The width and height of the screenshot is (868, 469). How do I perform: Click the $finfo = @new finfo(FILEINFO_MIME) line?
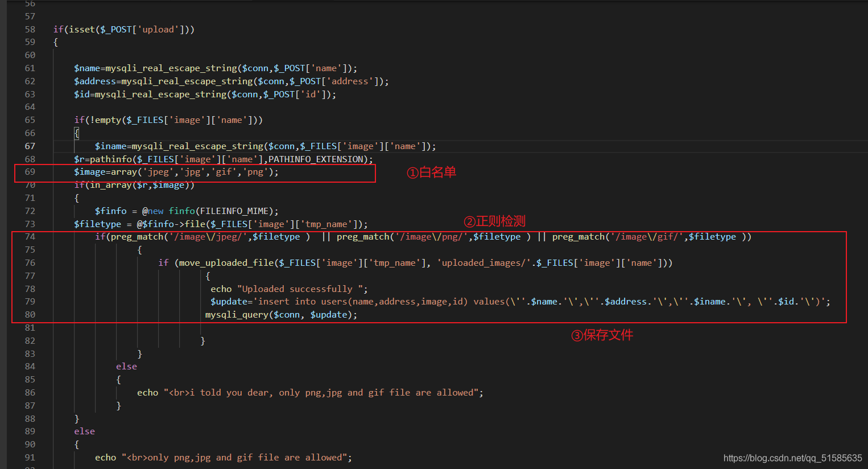187,211
